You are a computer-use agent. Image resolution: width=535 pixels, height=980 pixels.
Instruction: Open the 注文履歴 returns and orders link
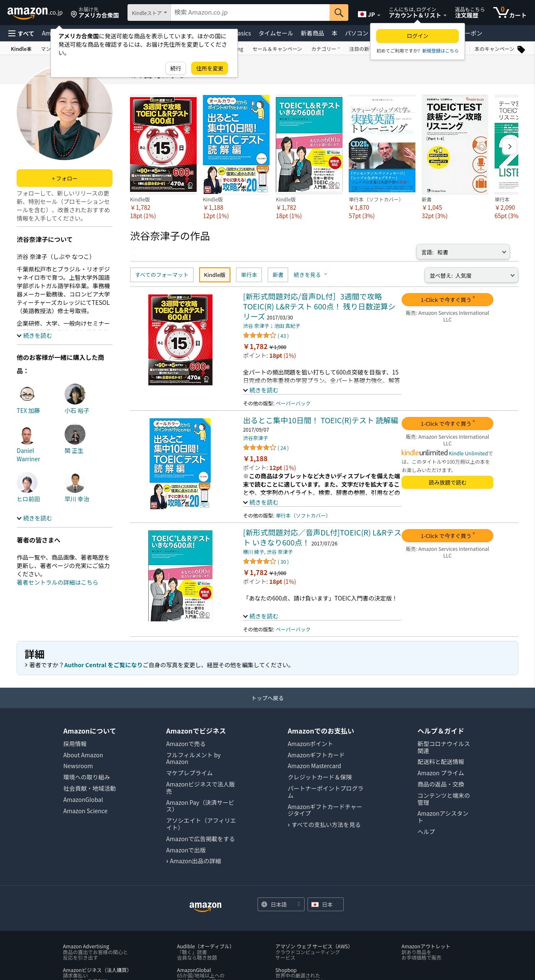[x=470, y=13]
